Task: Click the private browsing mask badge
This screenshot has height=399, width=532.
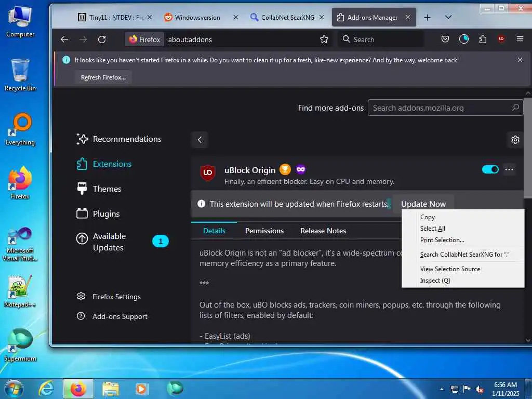Action: click(301, 169)
